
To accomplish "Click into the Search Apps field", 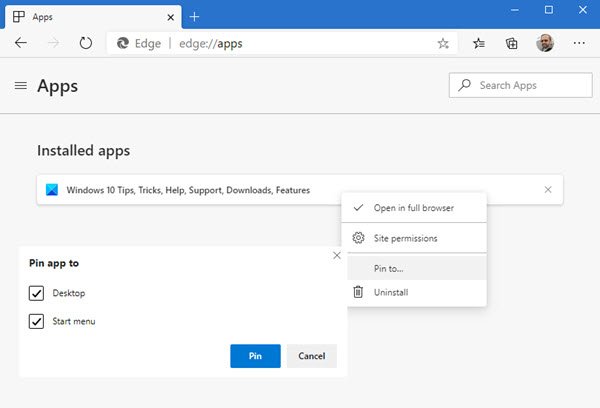I will (x=520, y=85).
